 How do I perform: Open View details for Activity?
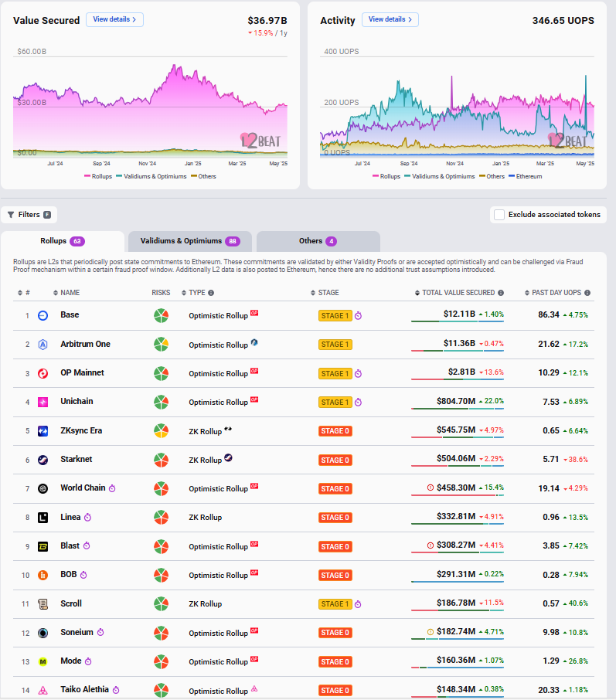pos(390,19)
